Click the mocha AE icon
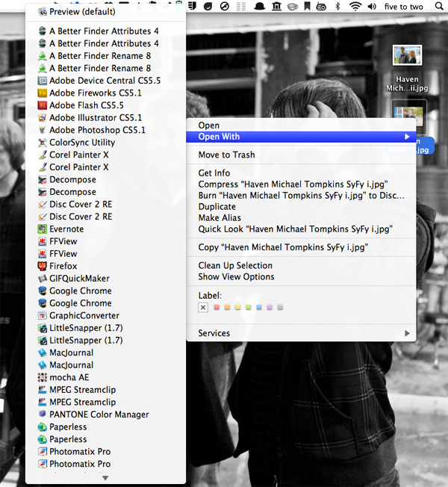Screen dimensions: 448x487 point(43,377)
